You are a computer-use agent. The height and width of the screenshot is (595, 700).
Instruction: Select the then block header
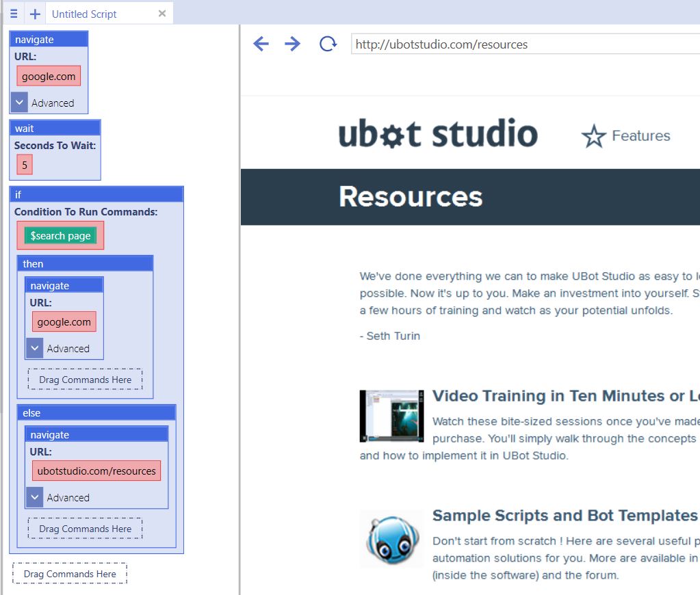pos(85,263)
